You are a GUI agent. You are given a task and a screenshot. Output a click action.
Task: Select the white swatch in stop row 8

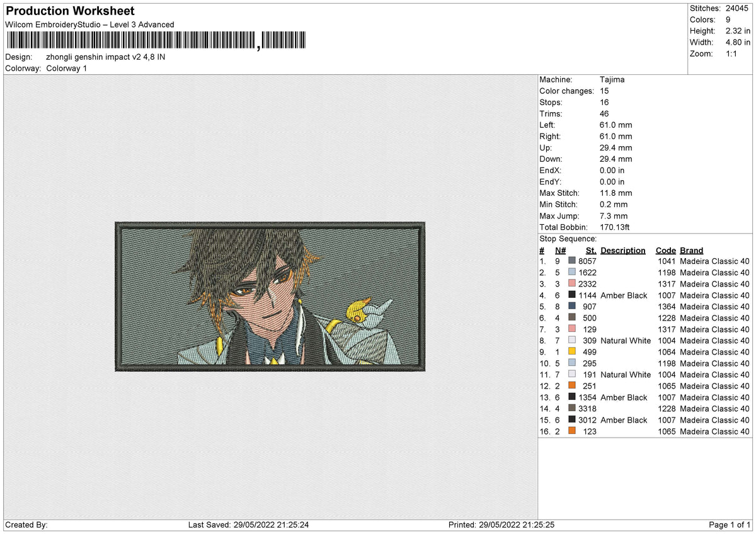point(572,341)
